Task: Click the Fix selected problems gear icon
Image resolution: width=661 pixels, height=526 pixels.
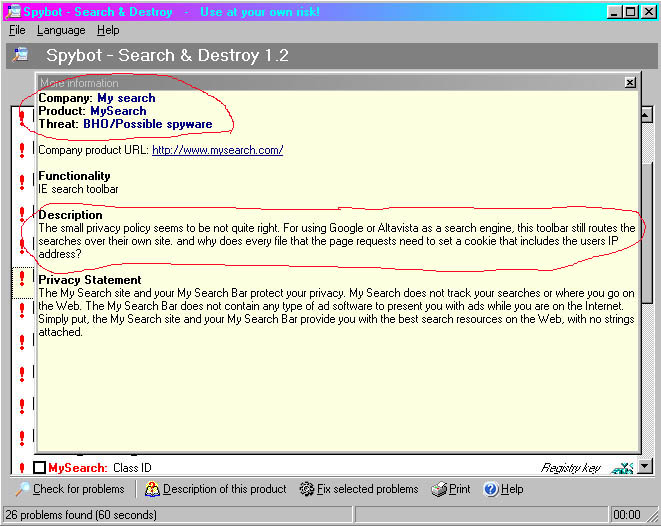Action: click(x=307, y=490)
